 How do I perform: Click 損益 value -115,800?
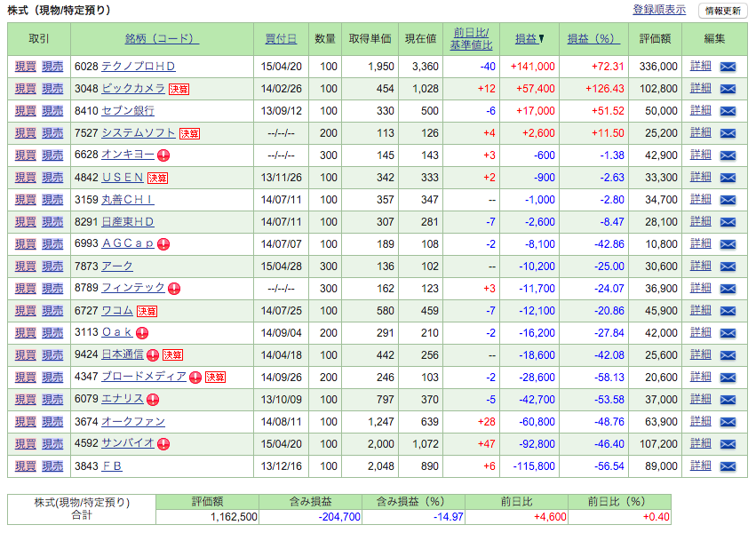pos(534,466)
